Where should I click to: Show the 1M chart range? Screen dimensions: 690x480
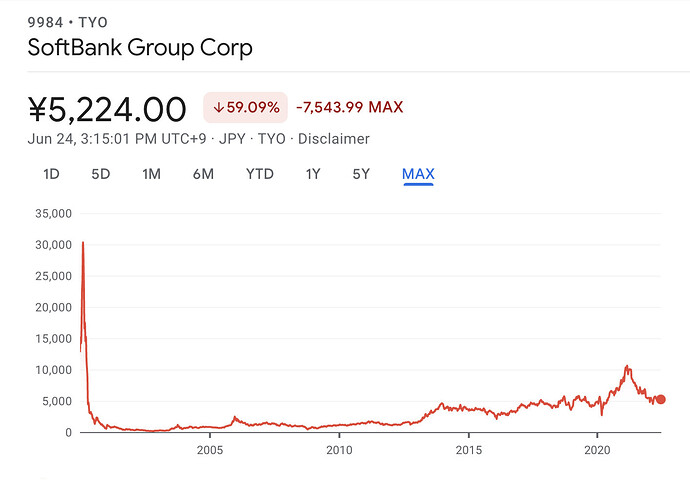[x=151, y=174]
